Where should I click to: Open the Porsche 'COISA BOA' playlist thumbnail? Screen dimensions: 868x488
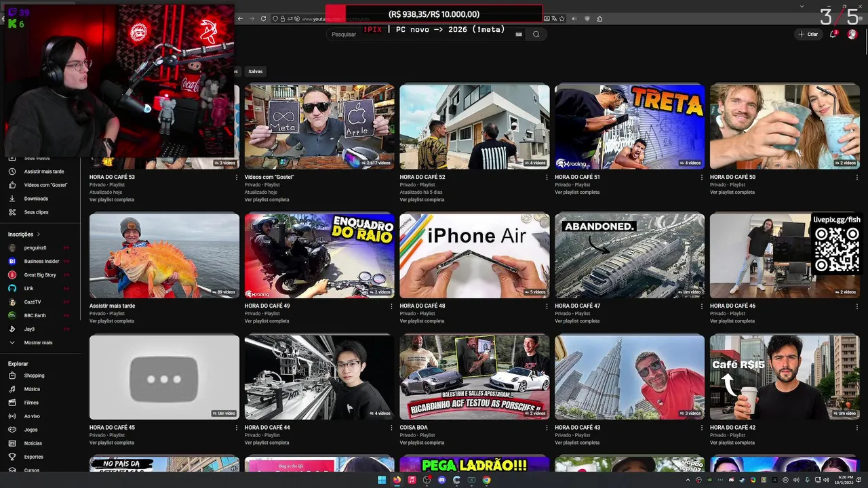tap(475, 377)
